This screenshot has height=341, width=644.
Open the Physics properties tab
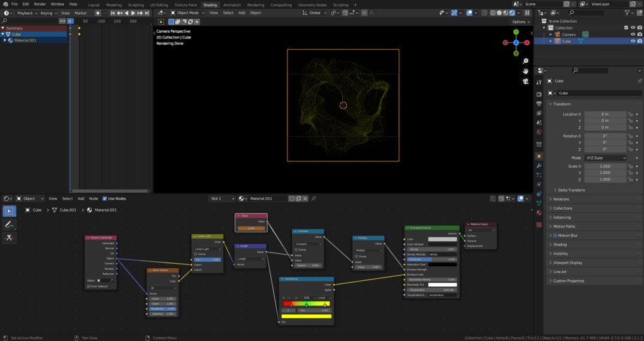coord(539,184)
